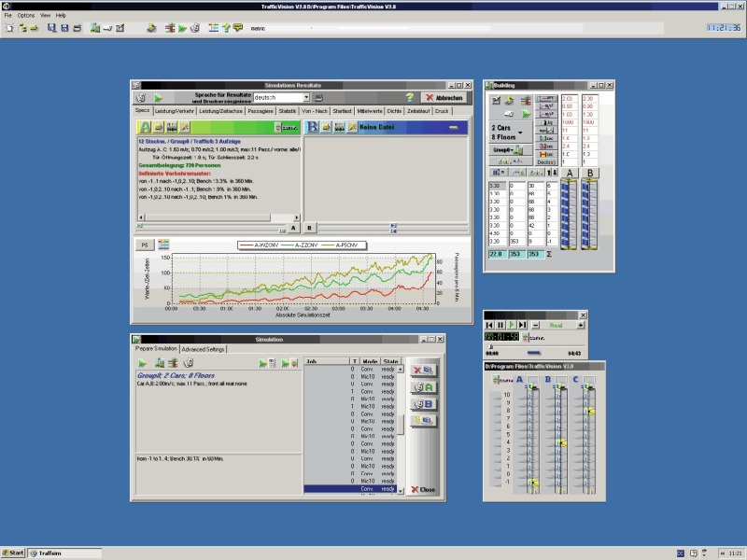Click the traffic pattern icon in Simulation toolbar
The width and height of the screenshot is (747, 560).
click(x=173, y=363)
